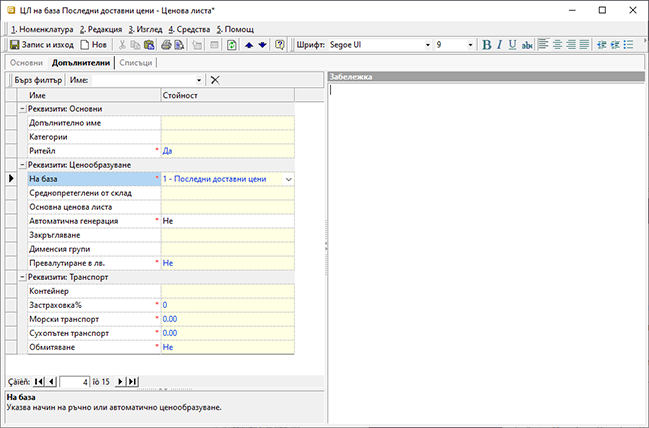Click the help question mark icon
Image resolution: width=649 pixels, height=428 pixels.
click(x=280, y=45)
